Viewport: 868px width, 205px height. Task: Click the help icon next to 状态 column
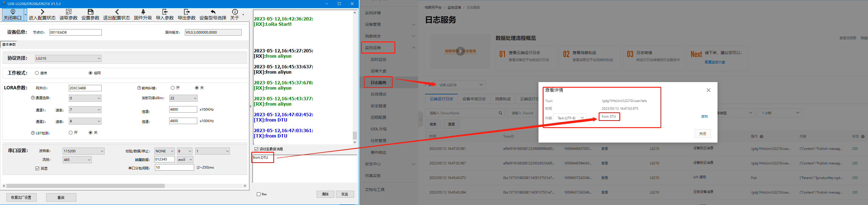tap(863, 137)
